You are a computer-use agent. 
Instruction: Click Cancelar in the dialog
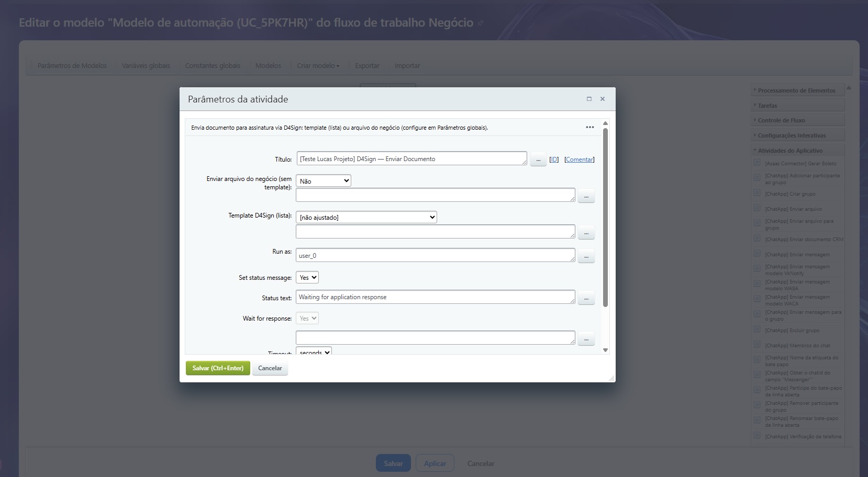coord(270,368)
